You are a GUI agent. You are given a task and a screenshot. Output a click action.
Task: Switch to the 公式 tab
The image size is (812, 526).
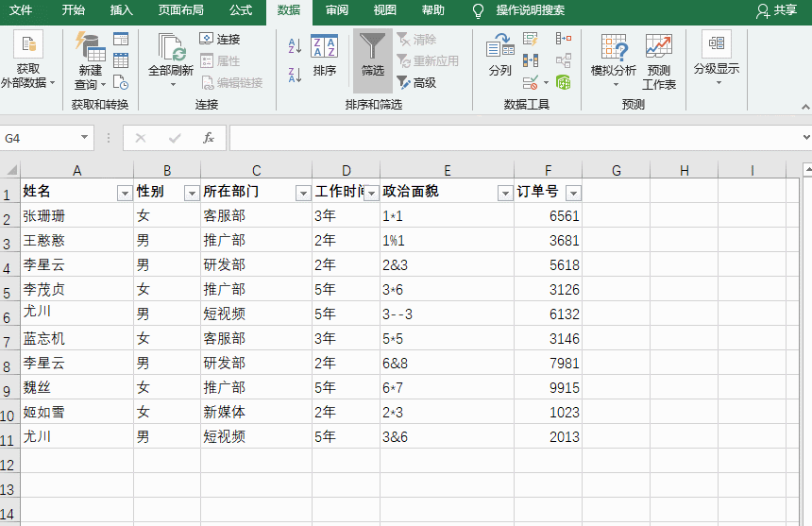click(241, 10)
